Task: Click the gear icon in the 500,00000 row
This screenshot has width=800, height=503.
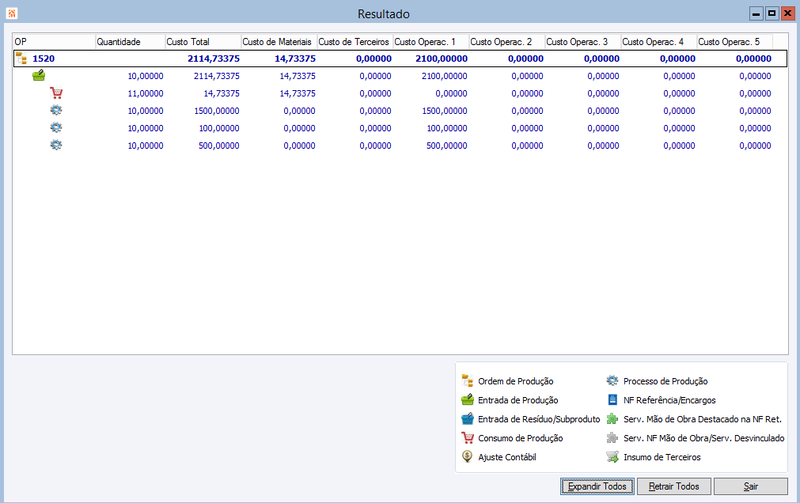Action: 56,145
